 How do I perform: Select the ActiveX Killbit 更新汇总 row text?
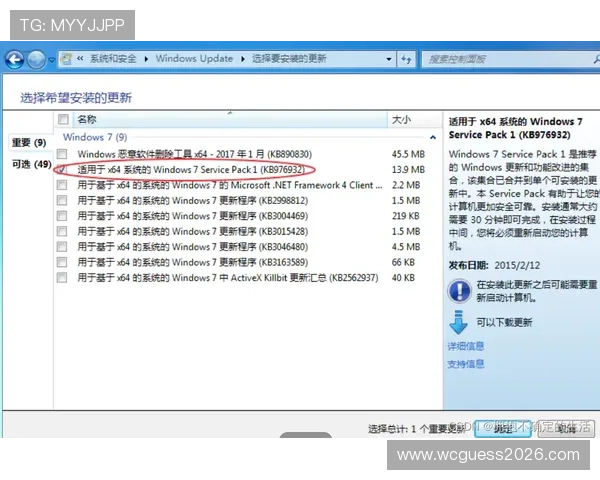[228, 278]
